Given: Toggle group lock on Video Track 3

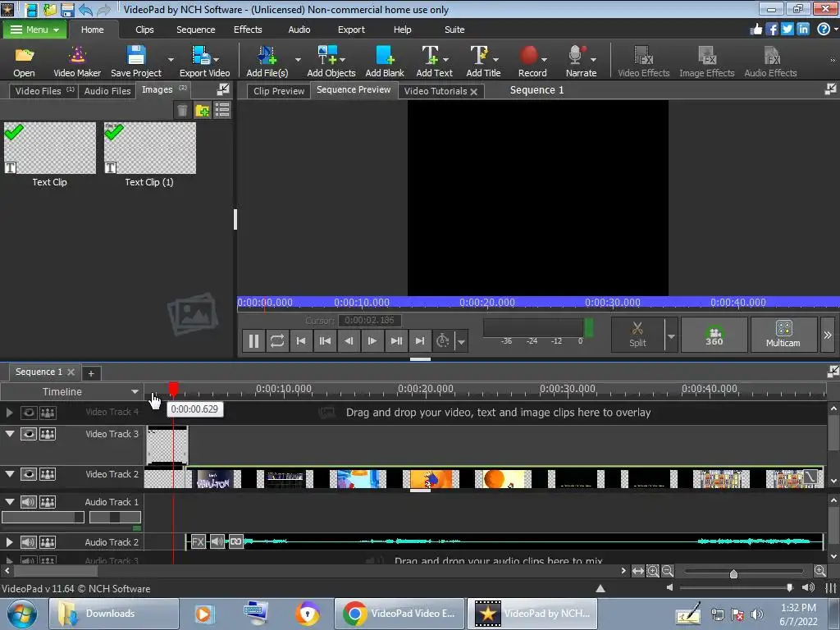Looking at the screenshot, I should click(48, 434).
